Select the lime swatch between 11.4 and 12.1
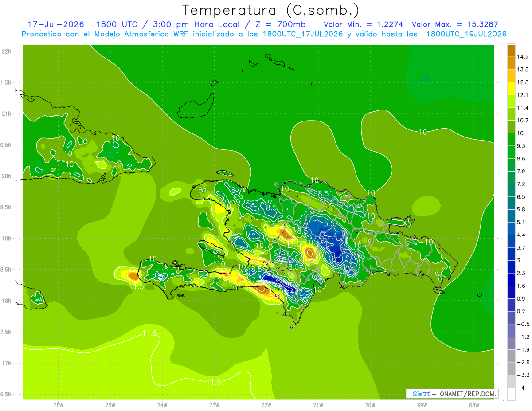532x411 pixels. [511, 101]
